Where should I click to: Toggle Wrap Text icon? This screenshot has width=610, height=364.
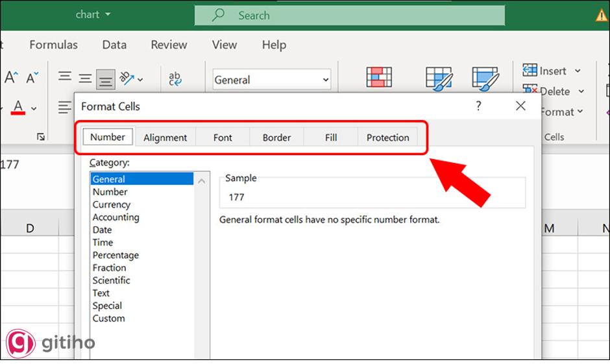pyautogui.click(x=175, y=79)
